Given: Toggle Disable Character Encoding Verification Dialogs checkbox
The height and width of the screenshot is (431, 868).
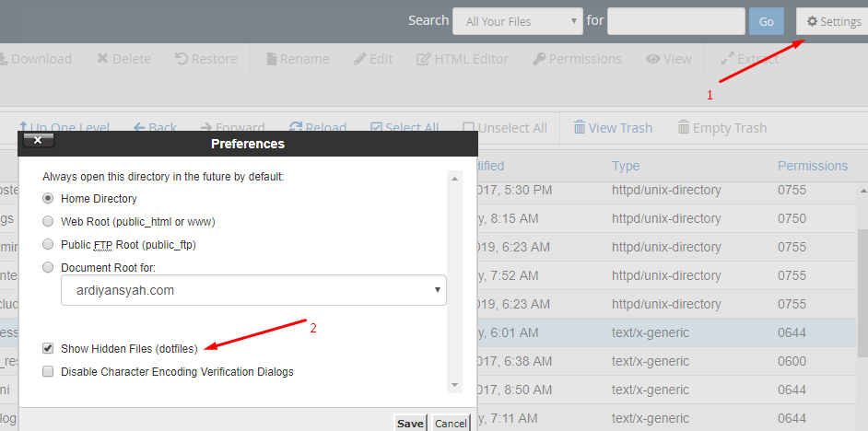Looking at the screenshot, I should point(49,372).
